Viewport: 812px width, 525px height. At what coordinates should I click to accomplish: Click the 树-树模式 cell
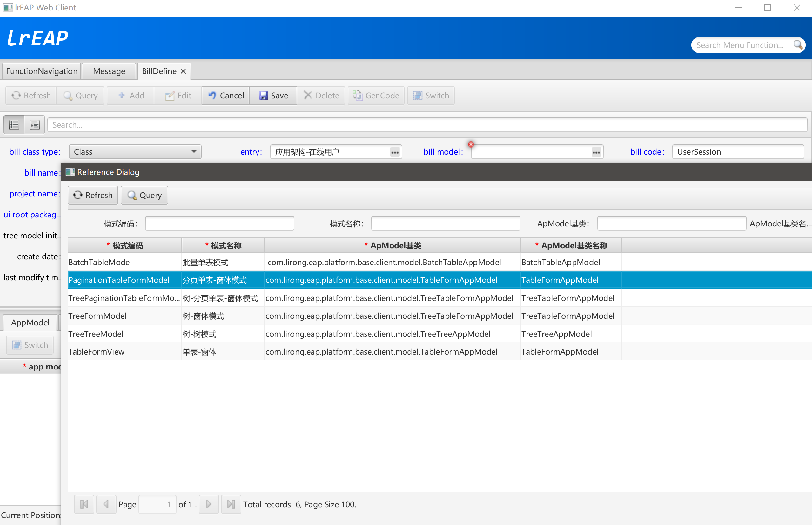pyautogui.click(x=223, y=334)
